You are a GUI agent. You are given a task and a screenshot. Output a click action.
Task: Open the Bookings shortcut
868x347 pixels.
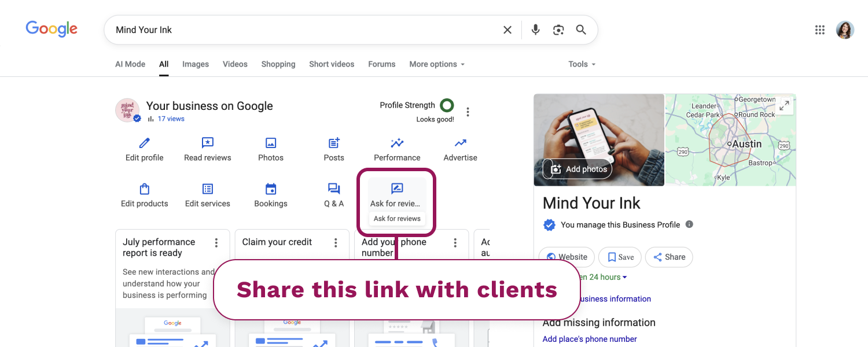271,195
